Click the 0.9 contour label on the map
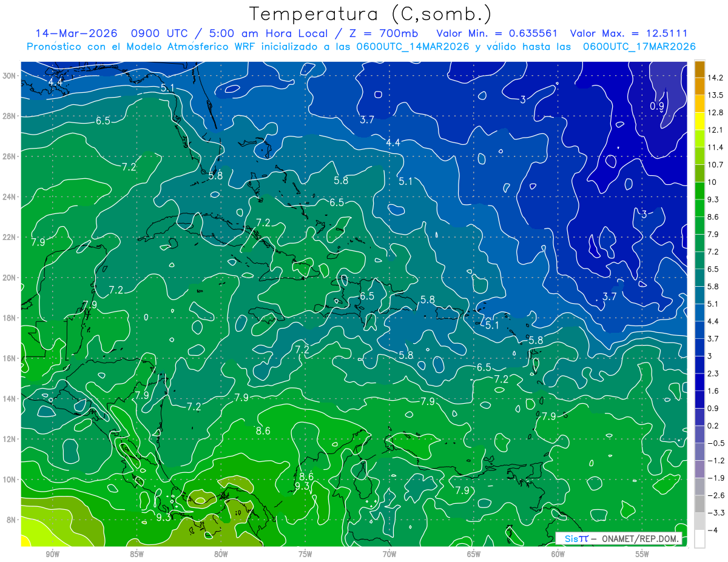This screenshot has width=728, height=562. [657, 106]
